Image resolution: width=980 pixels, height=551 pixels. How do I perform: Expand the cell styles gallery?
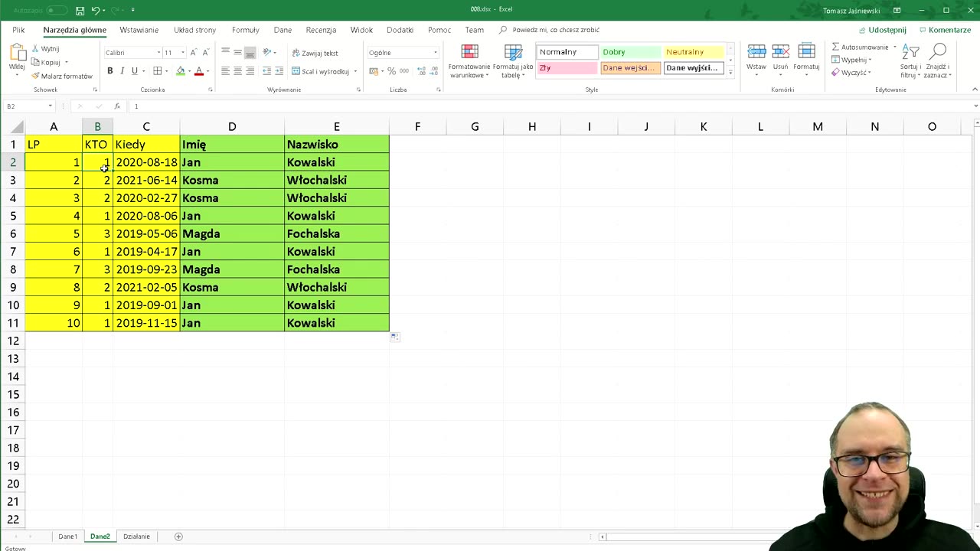click(730, 72)
